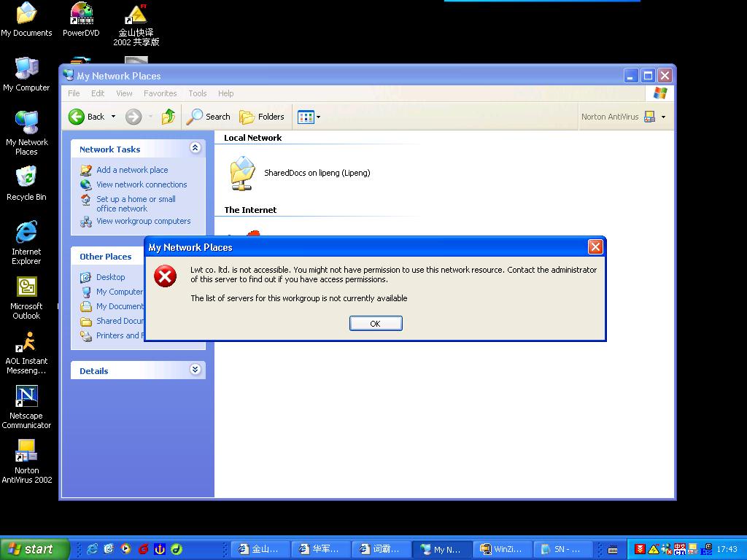
Task: Open the Views dropdown button
Action: click(309, 117)
